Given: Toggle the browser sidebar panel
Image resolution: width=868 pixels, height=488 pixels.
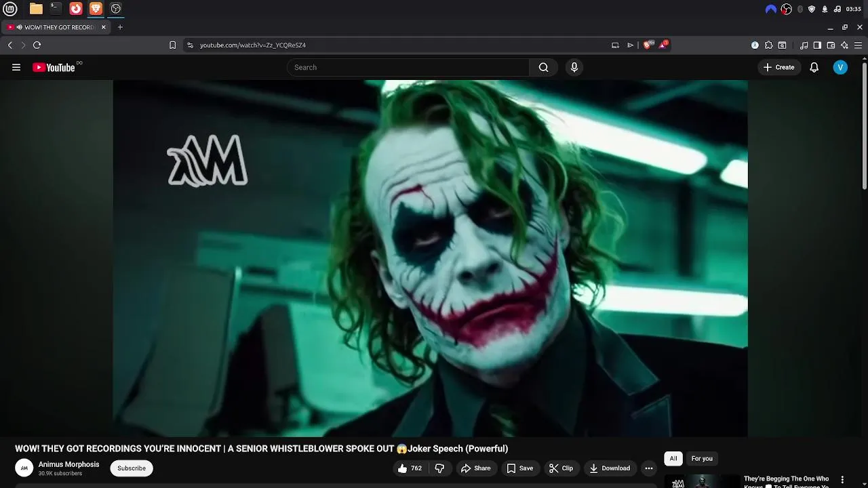Looking at the screenshot, I should pos(817,45).
